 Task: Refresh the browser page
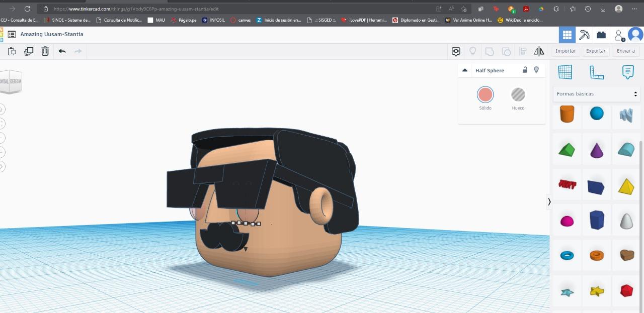click(27, 9)
